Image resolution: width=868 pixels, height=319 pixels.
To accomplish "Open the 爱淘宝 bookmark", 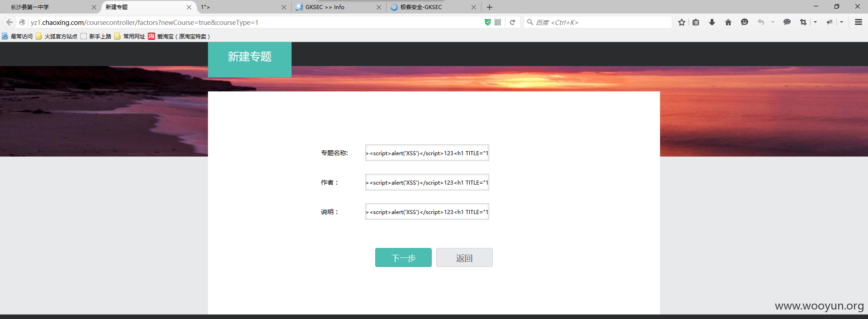I will tap(179, 37).
